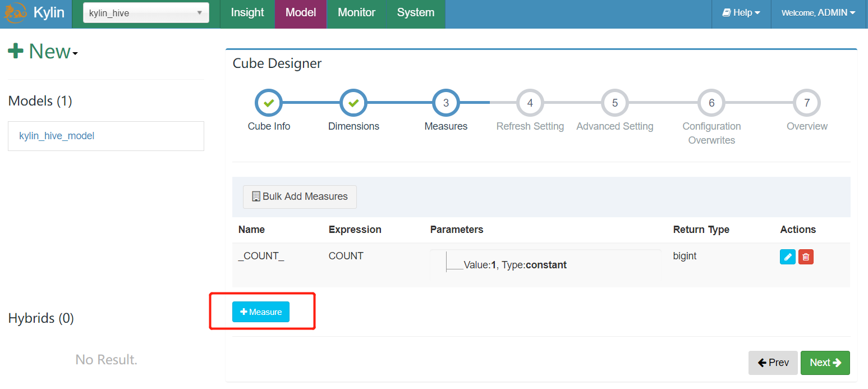Click the Dimensions step label
The image size is (868, 389).
pyautogui.click(x=353, y=126)
